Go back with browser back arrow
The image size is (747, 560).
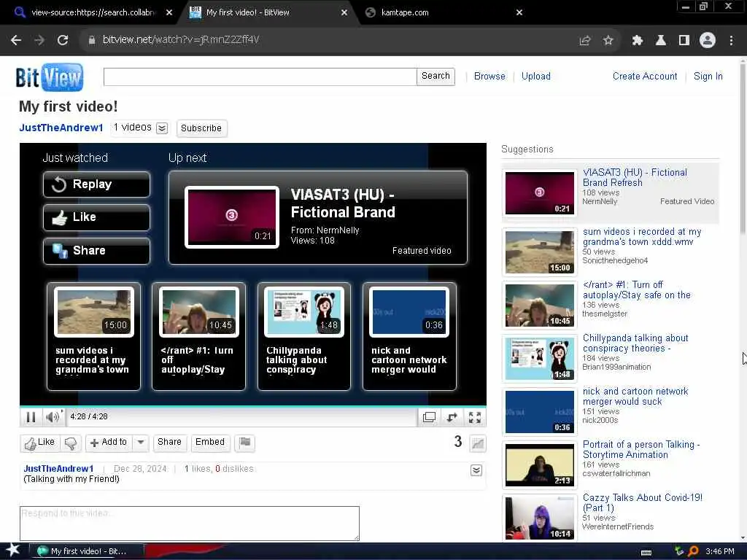(x=16, y=40)
